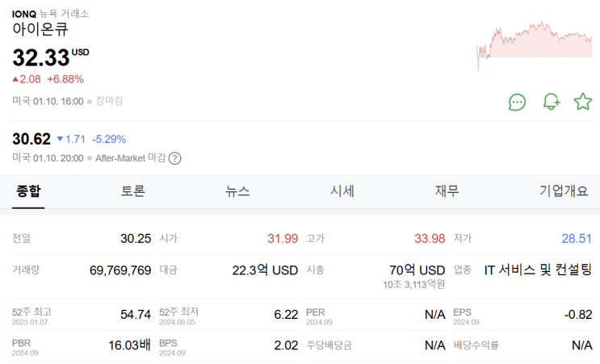Click the 52주 최고 value 54.74
The width and height of the screenshot is (600, 364).
pos(135,314)
